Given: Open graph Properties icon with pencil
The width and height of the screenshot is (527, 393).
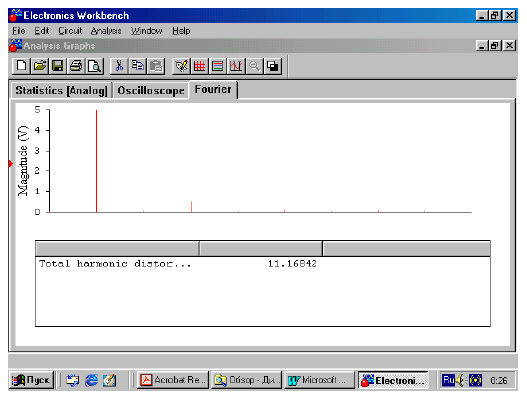Looking at the screenshot, I should (181, 66).
